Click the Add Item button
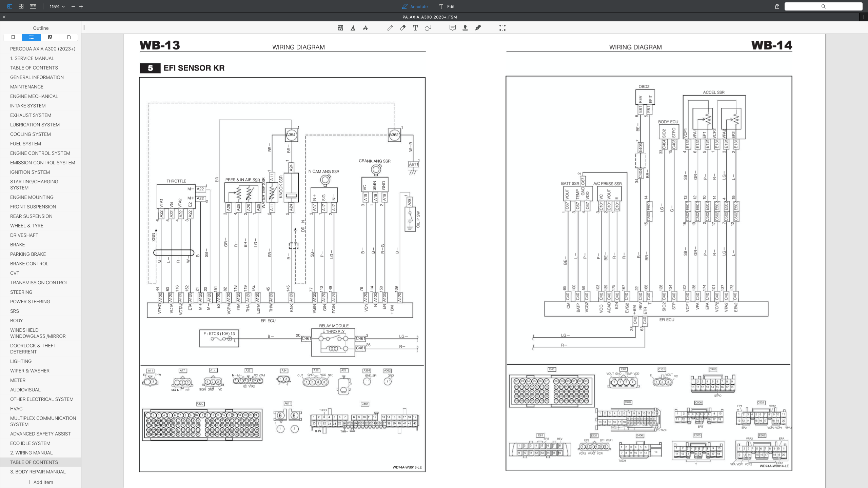The height and width of the screenshot is (488, 868). coord(41,482)
